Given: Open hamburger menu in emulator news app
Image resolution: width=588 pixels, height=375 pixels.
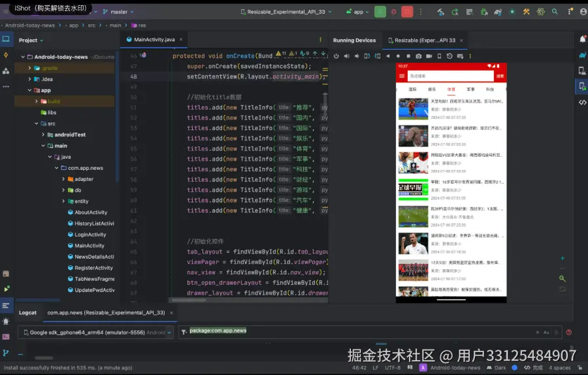Looking at the screenshot, I should (402, 76).
